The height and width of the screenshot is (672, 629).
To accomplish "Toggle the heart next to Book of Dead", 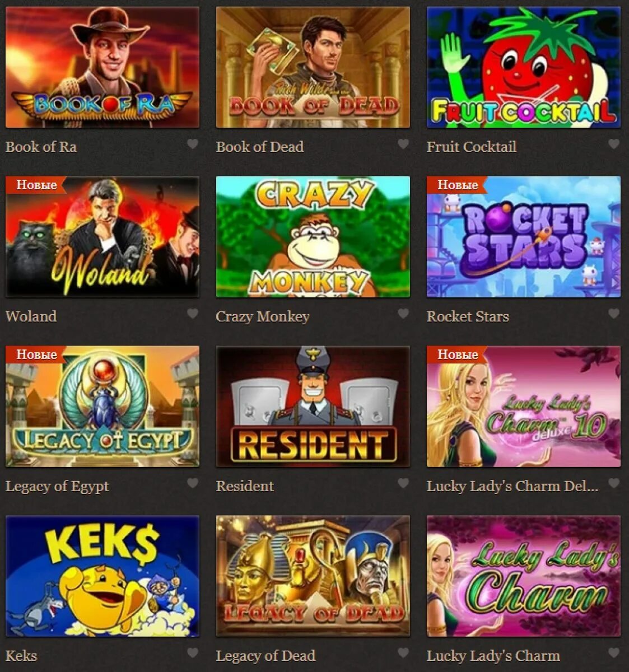I will 403,144.
